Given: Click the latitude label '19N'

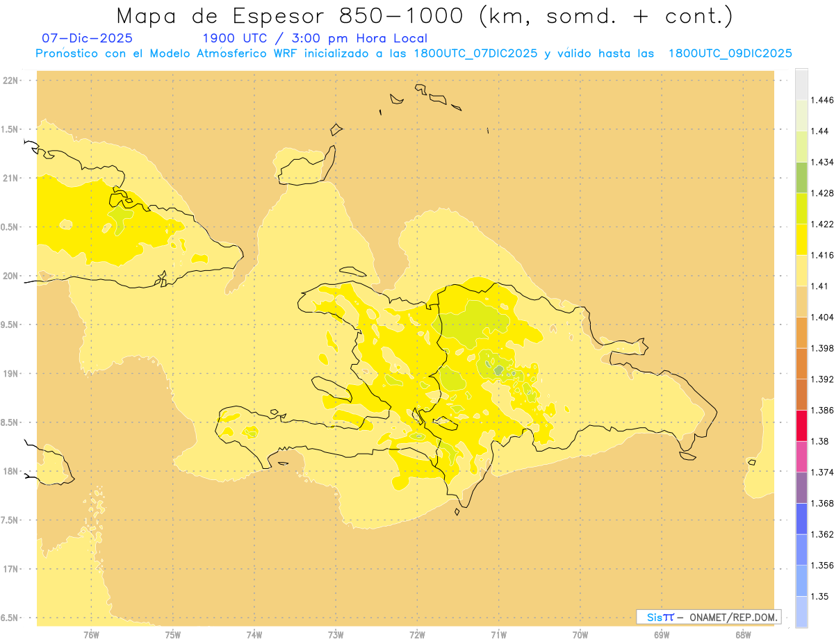Looking at the screenshot, I should tap(11, 374).
